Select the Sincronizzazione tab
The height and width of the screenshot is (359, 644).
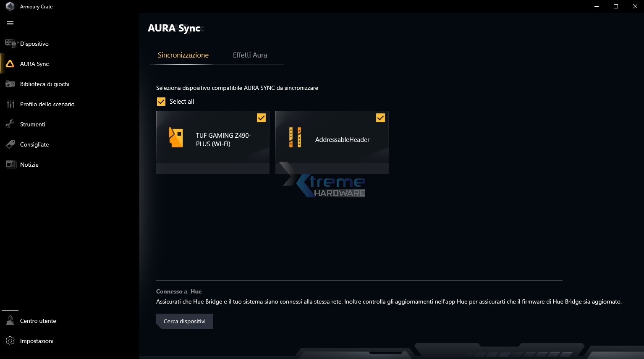183,55
